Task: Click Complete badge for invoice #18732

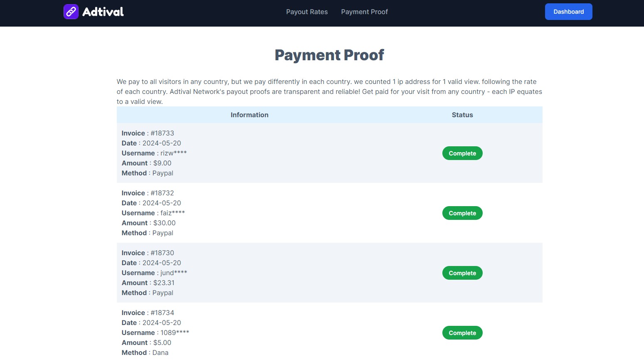Action: (462, 213)
